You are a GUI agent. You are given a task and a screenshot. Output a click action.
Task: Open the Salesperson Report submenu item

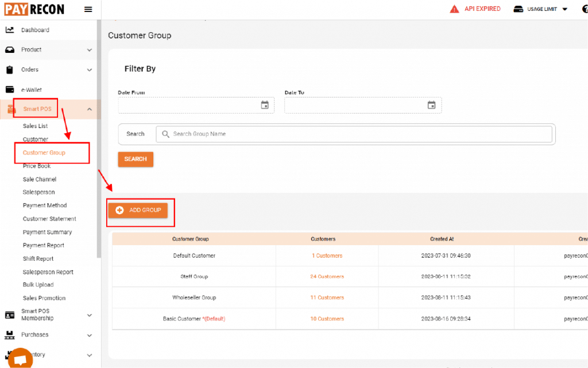48,272
